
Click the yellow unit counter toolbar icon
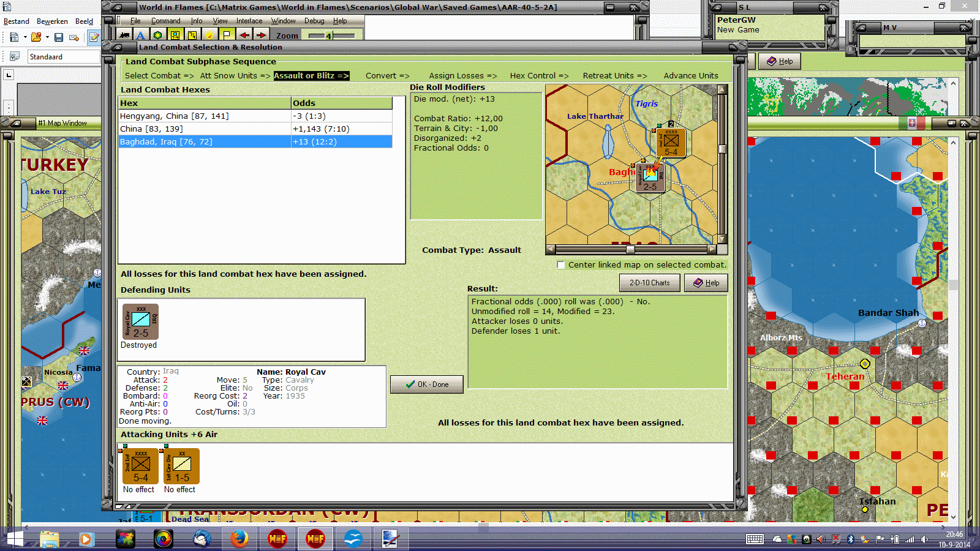(x=175, y=35)
